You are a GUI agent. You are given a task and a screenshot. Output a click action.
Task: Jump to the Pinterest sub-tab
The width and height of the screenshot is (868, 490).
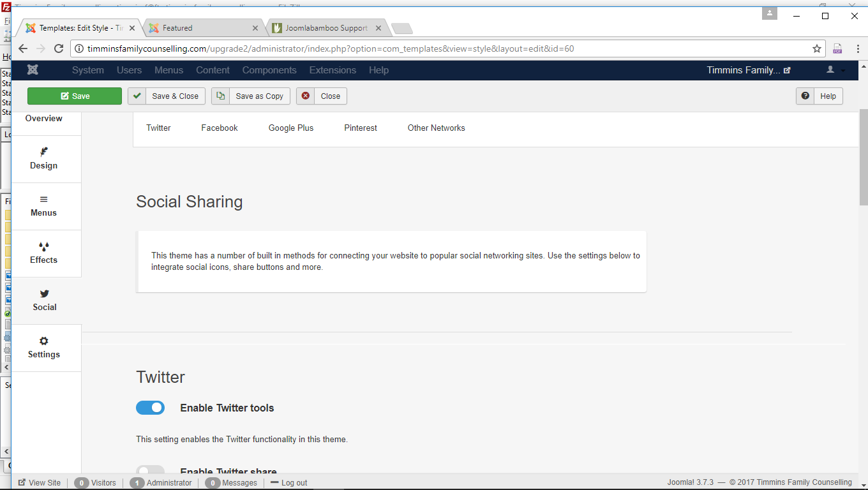(x=361, y=128)
